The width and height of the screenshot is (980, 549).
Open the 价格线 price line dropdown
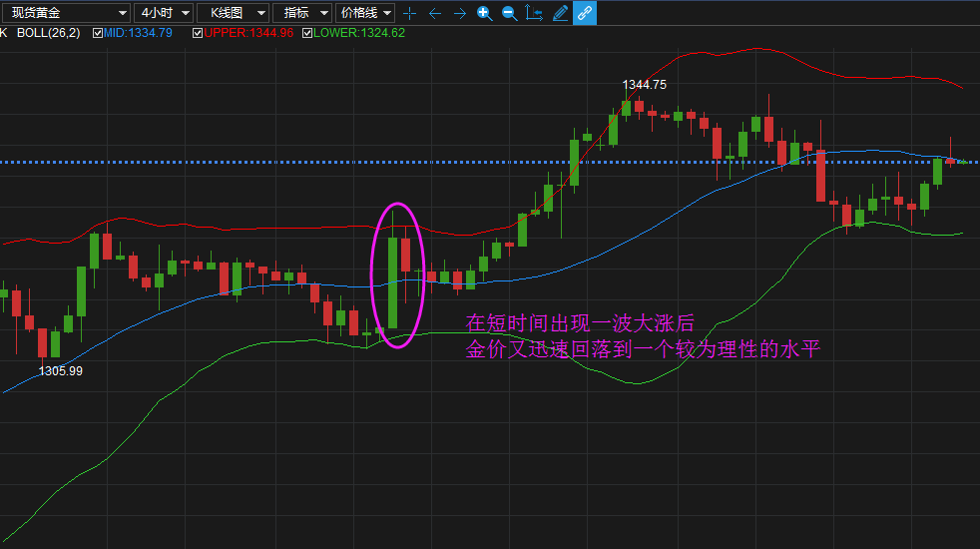[x=365, y=13]
